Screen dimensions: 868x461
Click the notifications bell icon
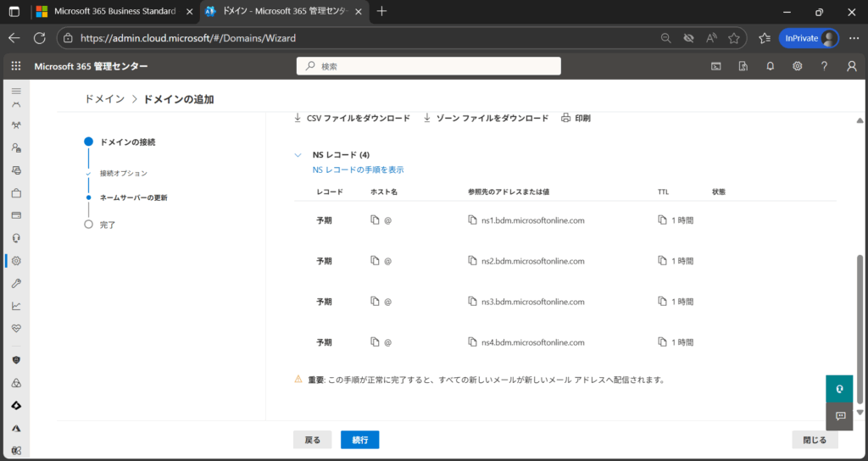(770, 66)
